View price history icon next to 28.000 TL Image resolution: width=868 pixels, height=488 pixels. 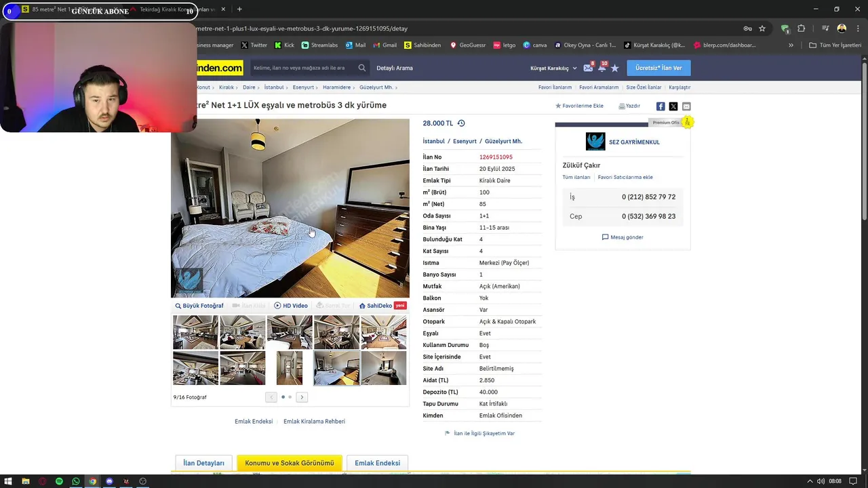click(x=461, y=123)
